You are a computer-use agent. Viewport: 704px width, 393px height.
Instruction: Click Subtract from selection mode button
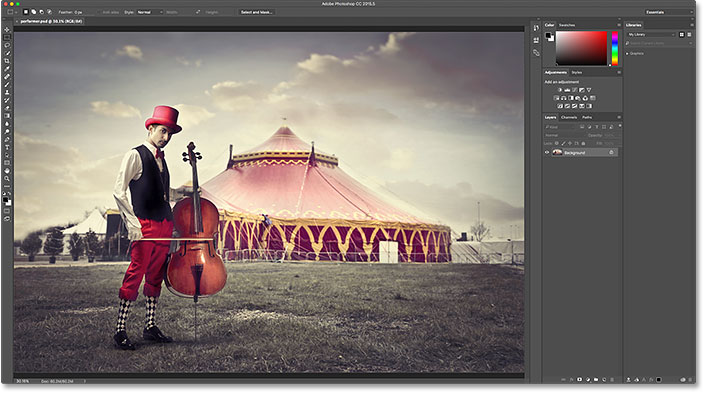click(x=41, y=12)
